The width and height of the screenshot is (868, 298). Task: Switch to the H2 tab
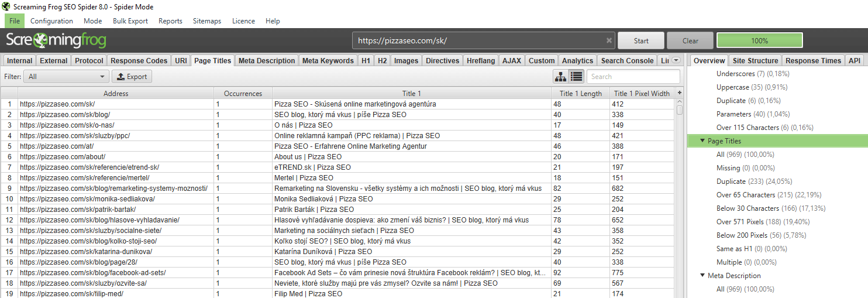click(x=382, y=60)
